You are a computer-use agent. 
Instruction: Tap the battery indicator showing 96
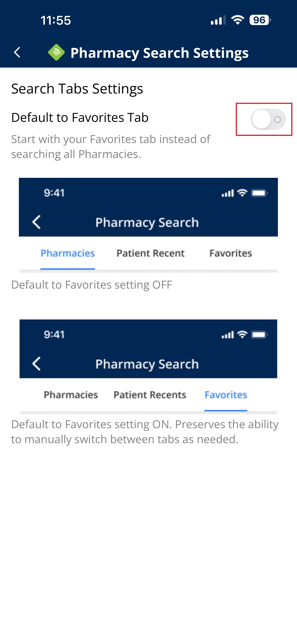coord(259,20)
